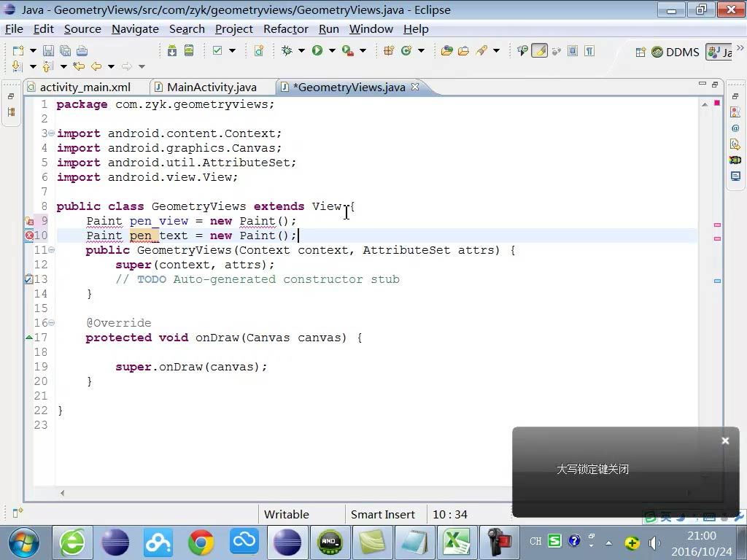Click the Previous Annotation arrow icon
The image size is (747, 560).
(x=47, y=66)
